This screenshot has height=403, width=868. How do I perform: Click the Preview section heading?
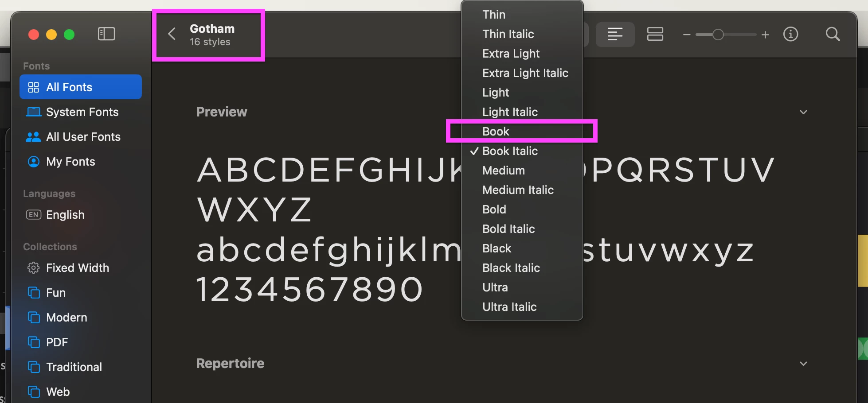tap(222, 112)
